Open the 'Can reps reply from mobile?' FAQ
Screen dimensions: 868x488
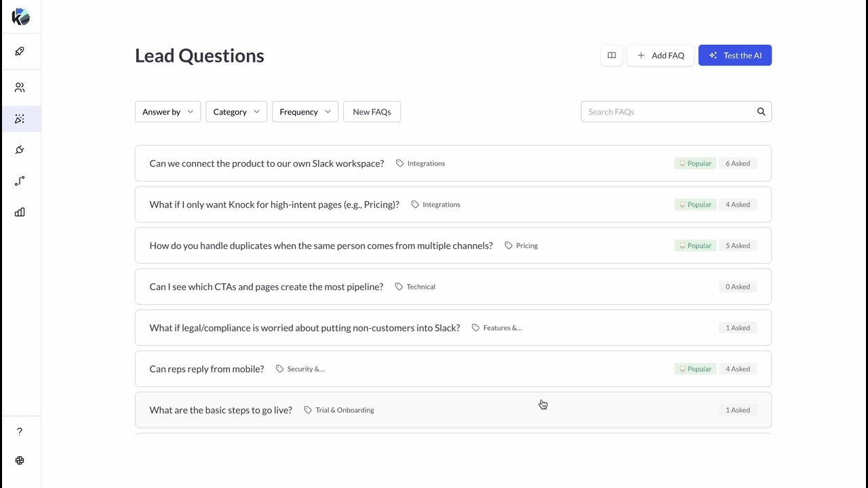tap(206, 369)
